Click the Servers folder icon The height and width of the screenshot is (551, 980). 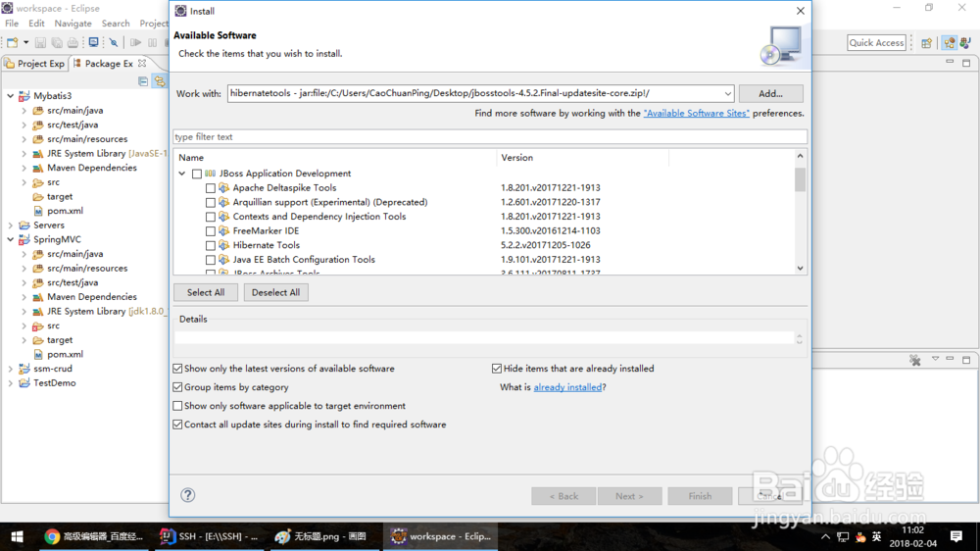[x=24, y=225]
